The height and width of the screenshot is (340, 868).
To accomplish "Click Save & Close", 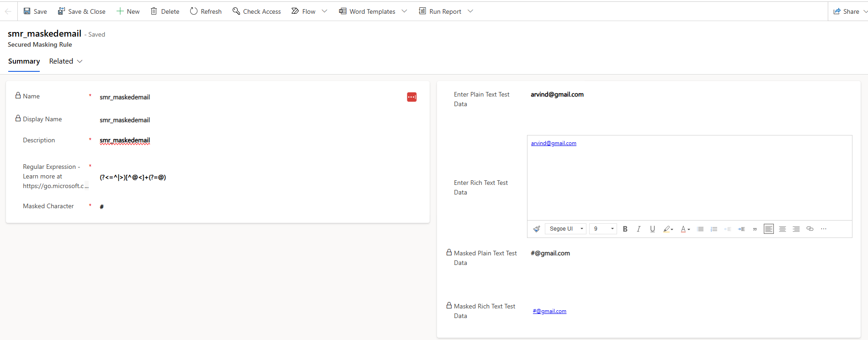I will coord(81,11).
